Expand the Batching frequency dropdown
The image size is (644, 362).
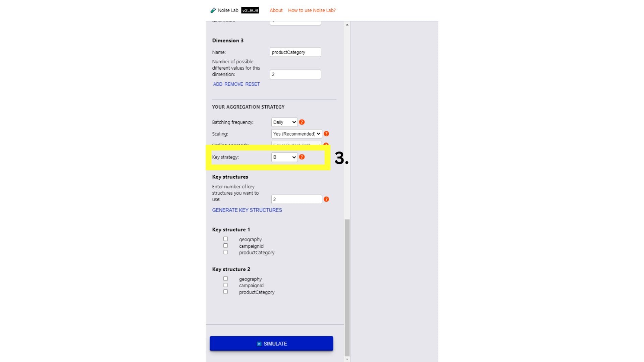tap(283, 122)
